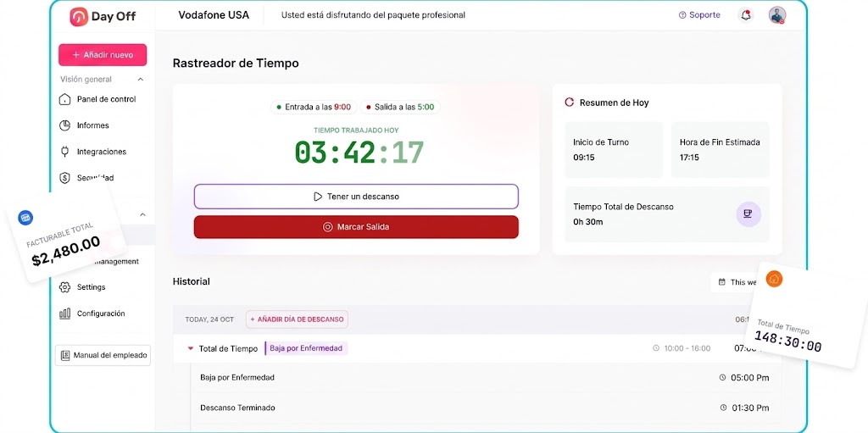
Task: Click the Vodafone USA company name
Action: [214, 15]
